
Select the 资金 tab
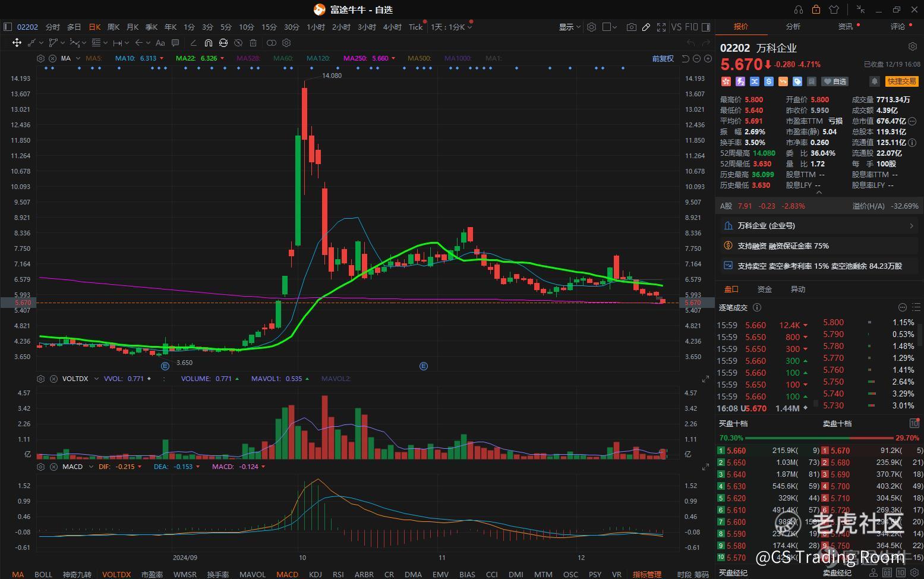764,289
